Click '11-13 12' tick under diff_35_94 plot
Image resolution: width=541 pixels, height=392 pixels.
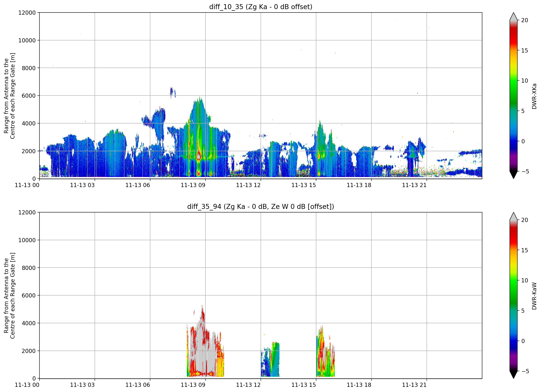pyautogui.click(x=248, y=385)
